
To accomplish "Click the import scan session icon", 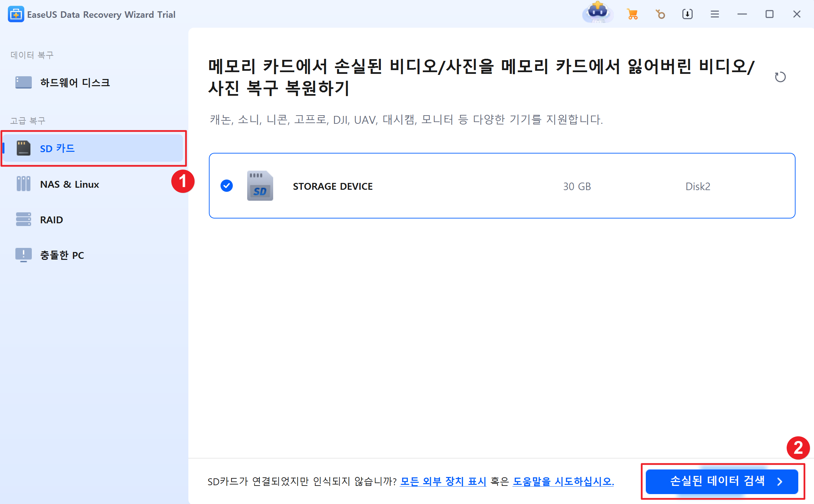I will [x=687, y=14].
